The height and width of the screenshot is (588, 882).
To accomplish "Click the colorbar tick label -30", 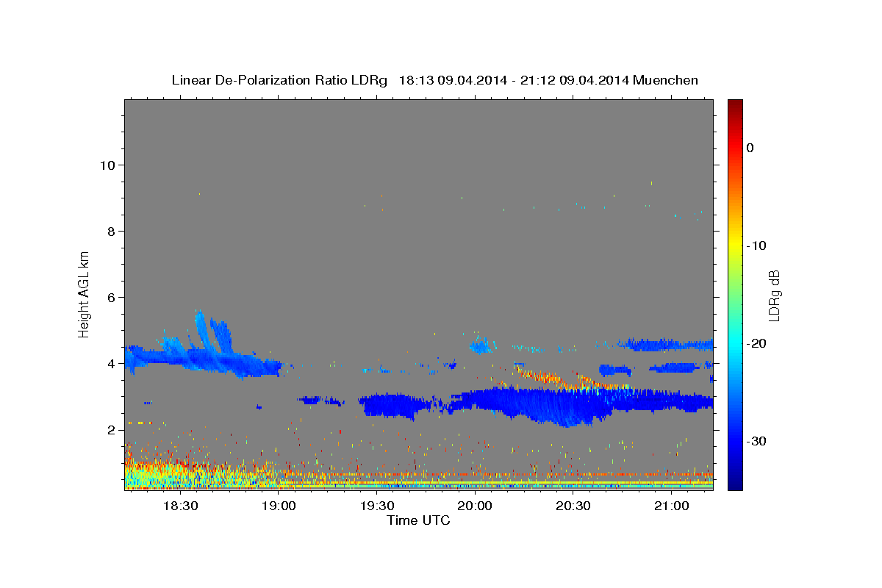I will click(x=757, y=441).
